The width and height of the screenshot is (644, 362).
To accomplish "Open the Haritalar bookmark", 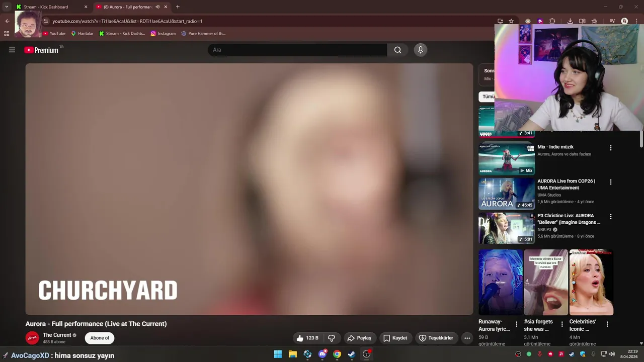I will (82, 34).
